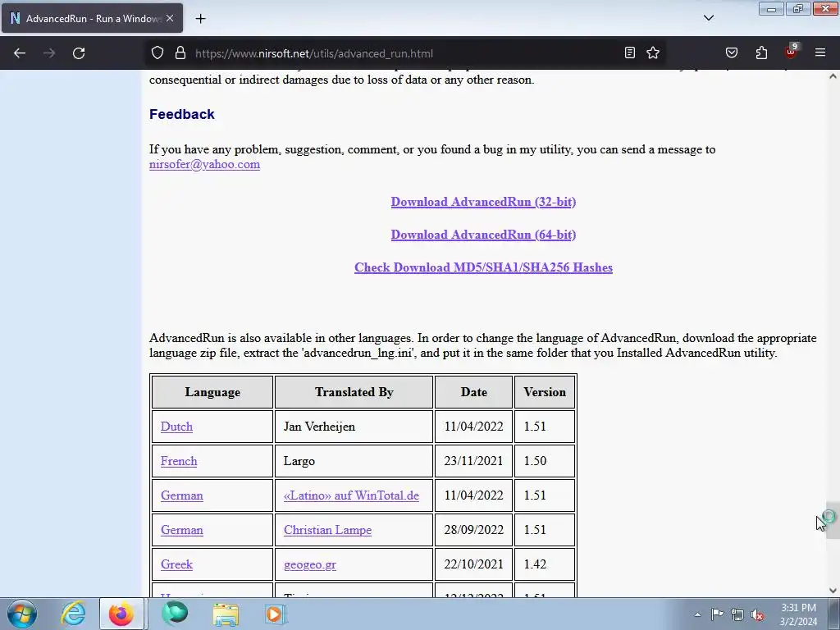Open media player taskbar icon

tap(276, 614)
